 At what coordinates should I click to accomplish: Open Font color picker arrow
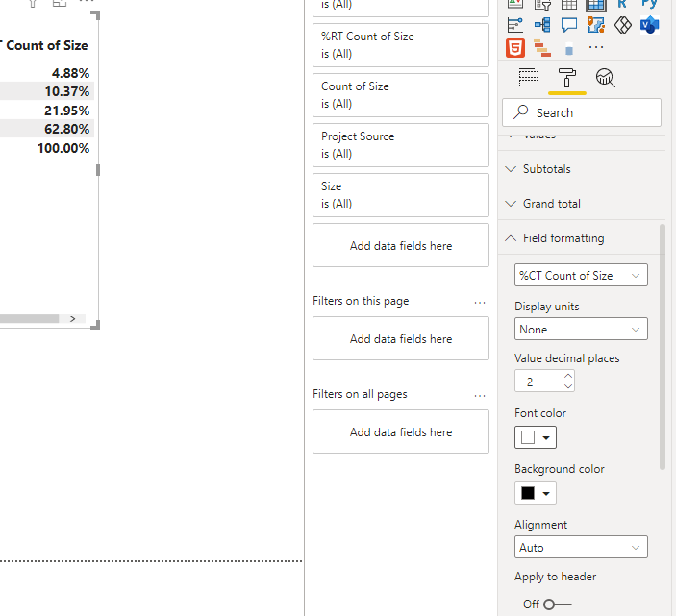tap(546, 438)
